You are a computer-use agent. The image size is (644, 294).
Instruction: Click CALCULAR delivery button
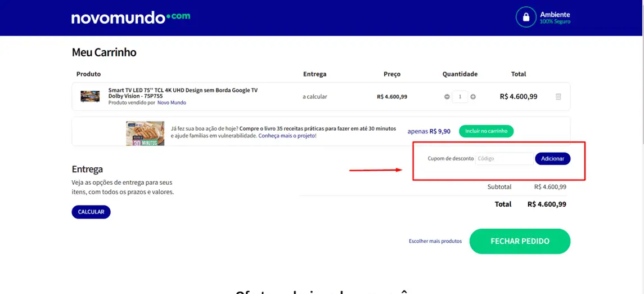point(91,212)
